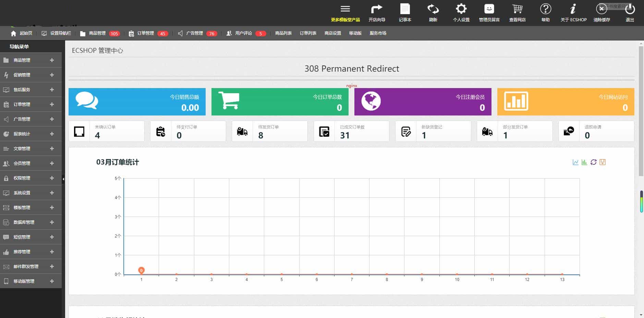Viewport: 644px width, 318px height.
Task: Restore the 03月订单统计 chart via refresh icon
Action: click(594, 162)
